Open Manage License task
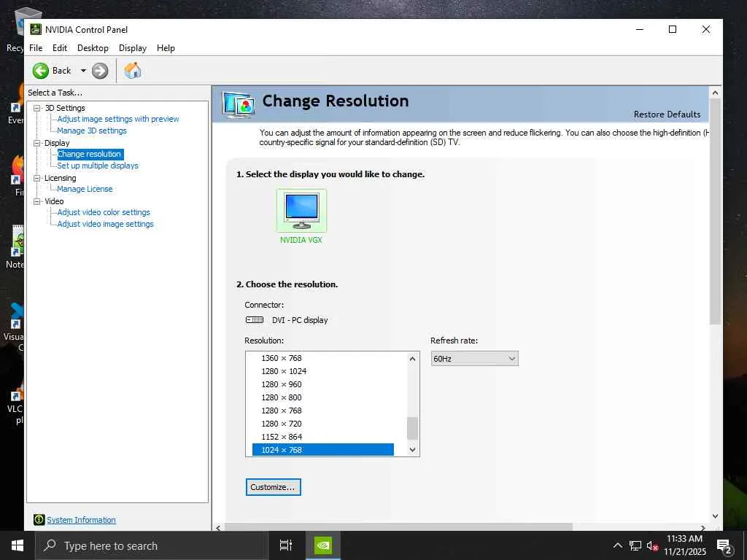 [x=85, y=189]
